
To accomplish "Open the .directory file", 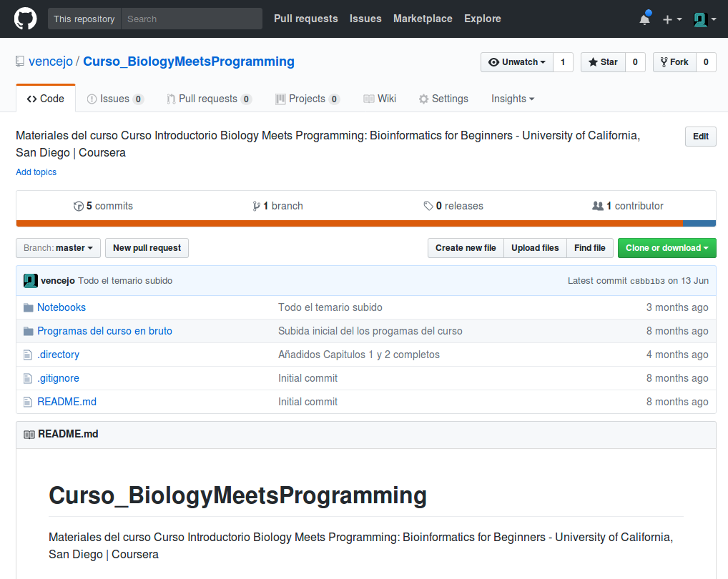I will 58,355.
